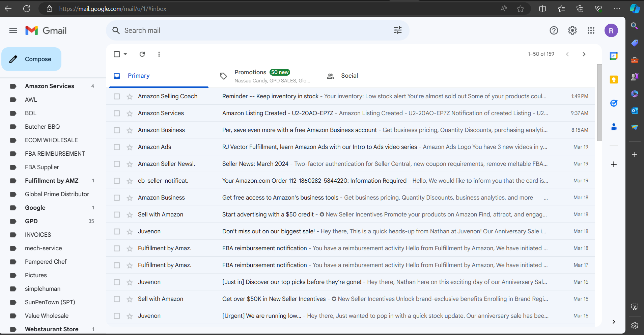Click browser refresh button

coord(27,9)
